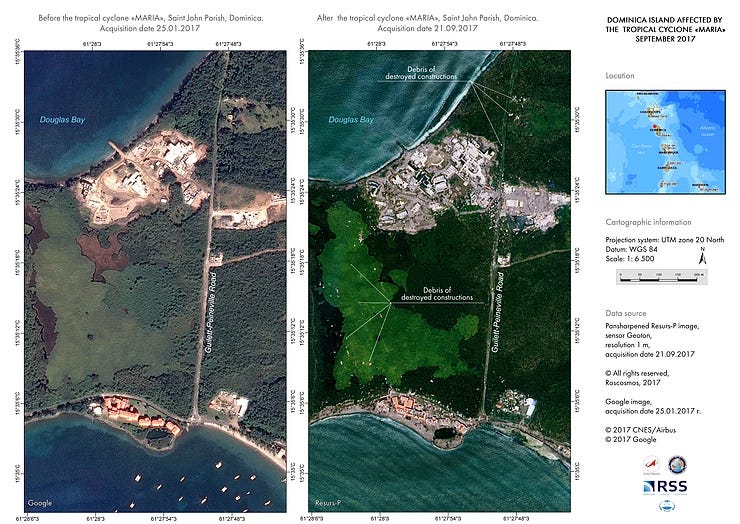The width and height of the screenshot is (740, 524).
Task: Click the 'Data source' heading
Action: pyautogui.click(x=626, y=313)
